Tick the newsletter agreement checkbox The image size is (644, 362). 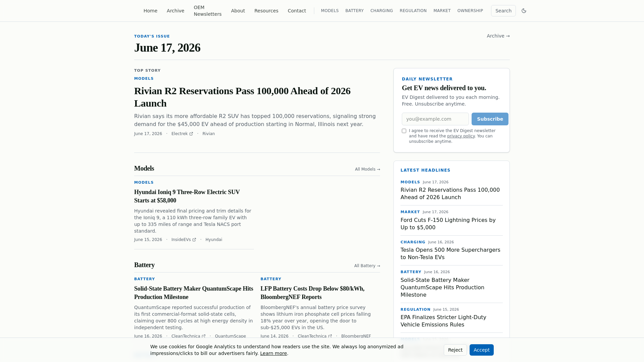click(404, 131)
